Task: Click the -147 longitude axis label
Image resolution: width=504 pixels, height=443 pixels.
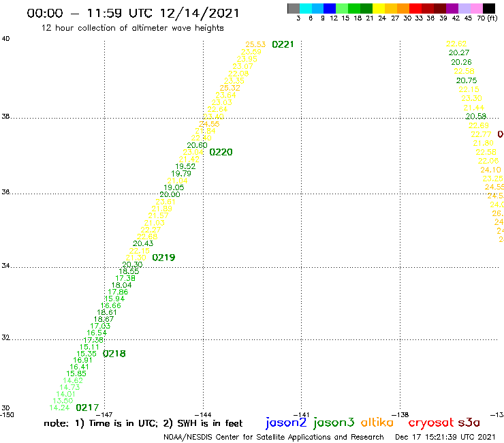Action: point(104,415)
